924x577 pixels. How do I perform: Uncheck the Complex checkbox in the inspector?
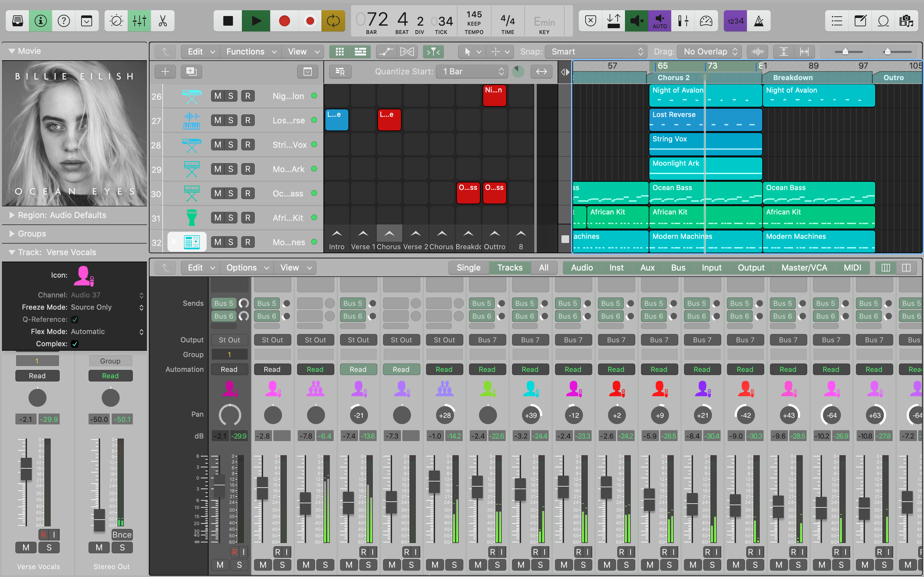pos(75,344)
